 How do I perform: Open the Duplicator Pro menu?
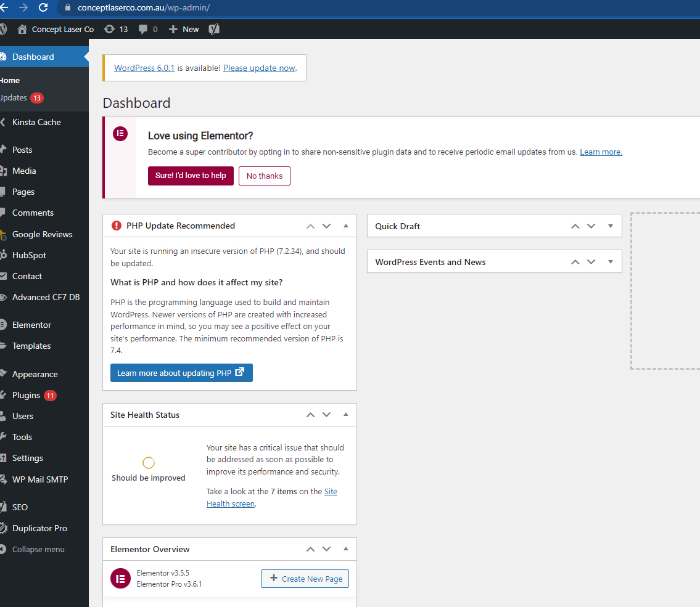pos(44,528)
